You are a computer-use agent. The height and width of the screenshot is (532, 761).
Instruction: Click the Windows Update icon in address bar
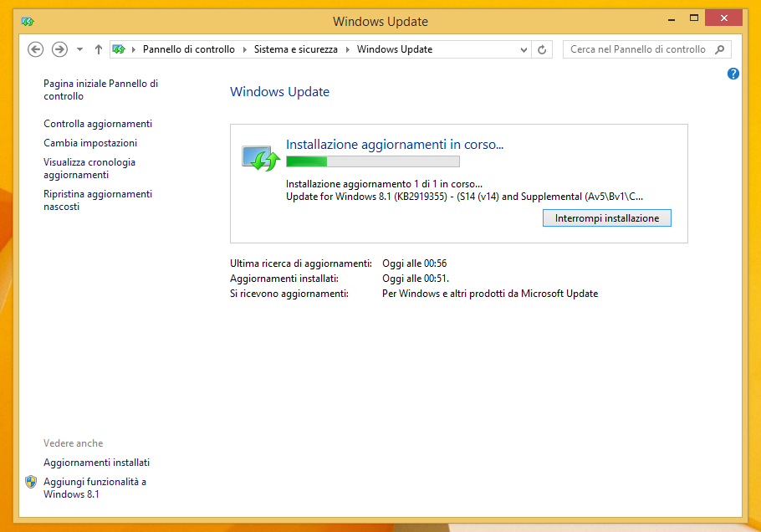pos(119,49)
